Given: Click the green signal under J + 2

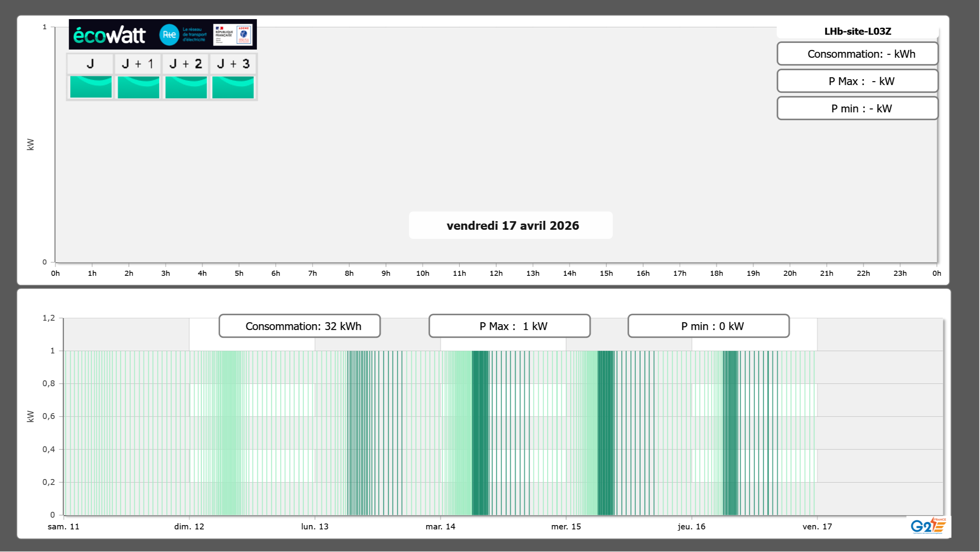Looking at the screenshot, I should pos(186,87).
